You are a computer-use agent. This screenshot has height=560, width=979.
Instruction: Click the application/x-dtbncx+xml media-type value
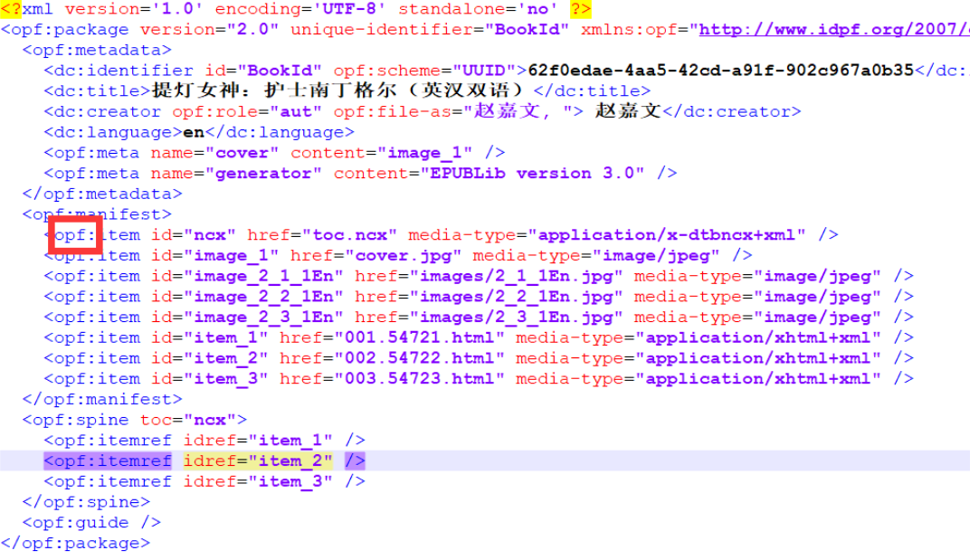click(x=670, y=235)
